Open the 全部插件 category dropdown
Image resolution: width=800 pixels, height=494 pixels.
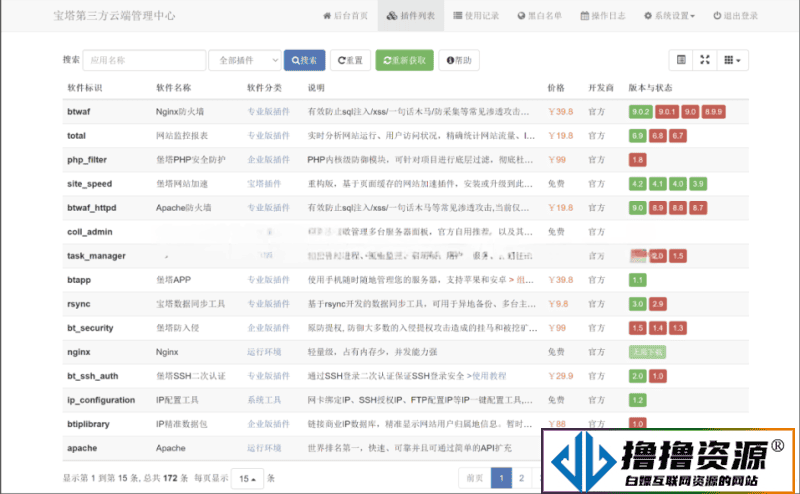click(x=245, y=60)
